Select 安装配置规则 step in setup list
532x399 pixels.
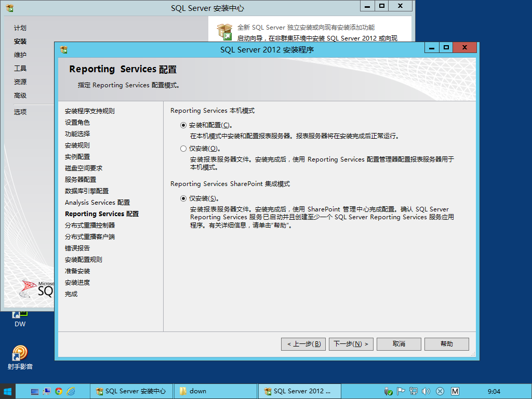point(84,260)
